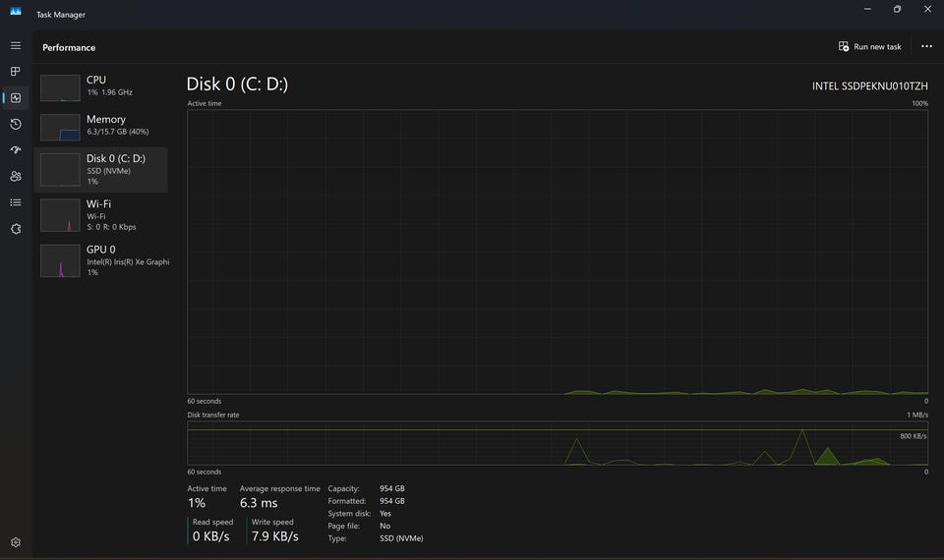Open the three-dot more options menu
This screenshot has height=560, width=944.
point(926,46)
